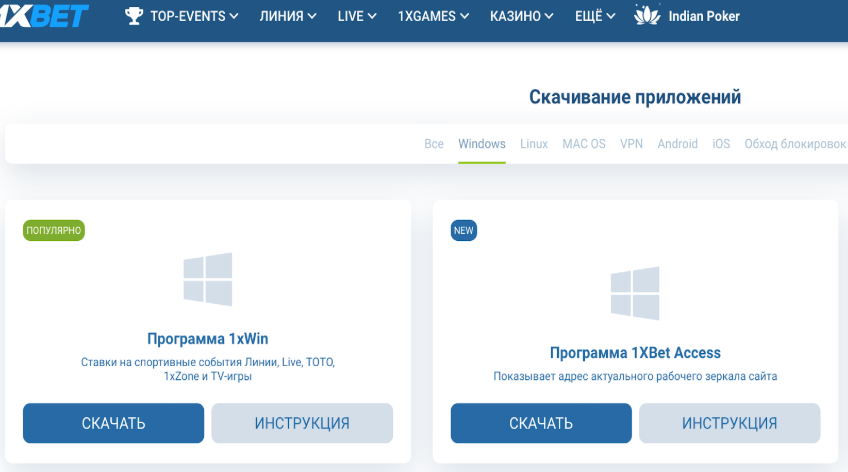
Task: Select the Windows tab
Action: tap(482, 144)
